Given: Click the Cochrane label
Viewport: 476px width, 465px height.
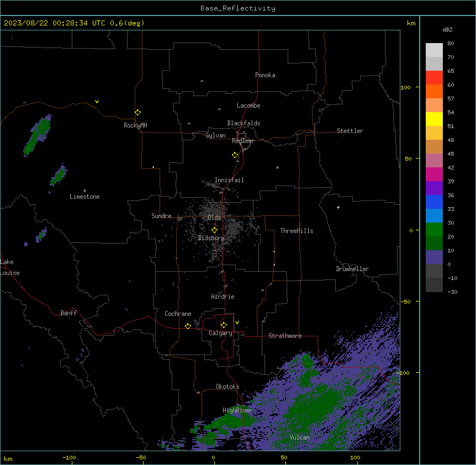Looking at the screenshot, I should (x=178, y=314).
